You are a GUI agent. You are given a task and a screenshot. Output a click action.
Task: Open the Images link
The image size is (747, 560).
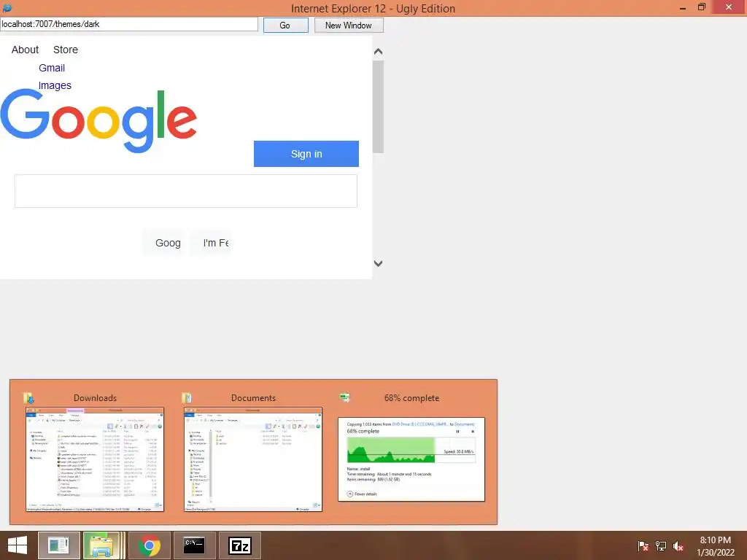[x=55, y=85]
